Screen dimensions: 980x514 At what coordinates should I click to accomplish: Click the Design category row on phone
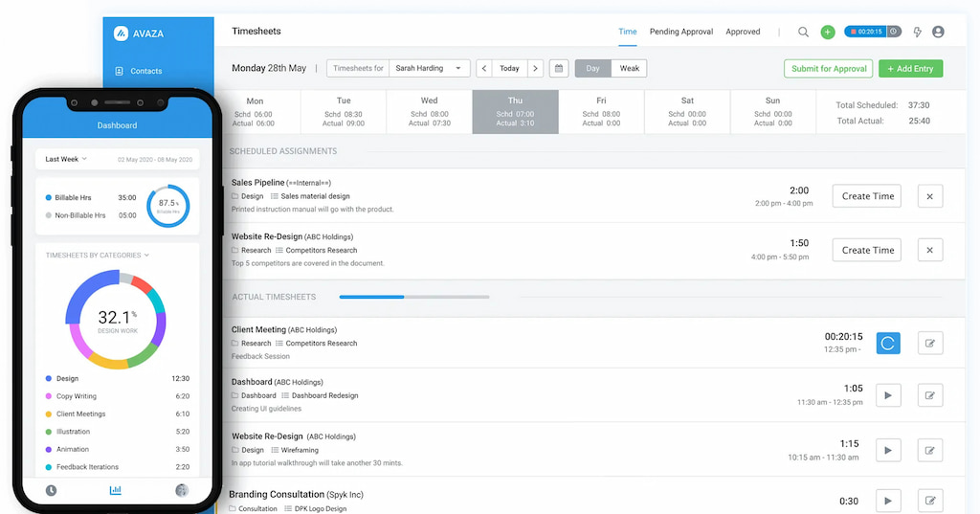click(x=118, y=378)
